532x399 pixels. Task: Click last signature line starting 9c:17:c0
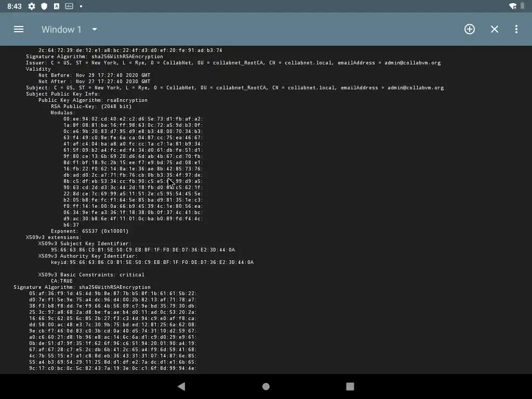tap(113, 368)
